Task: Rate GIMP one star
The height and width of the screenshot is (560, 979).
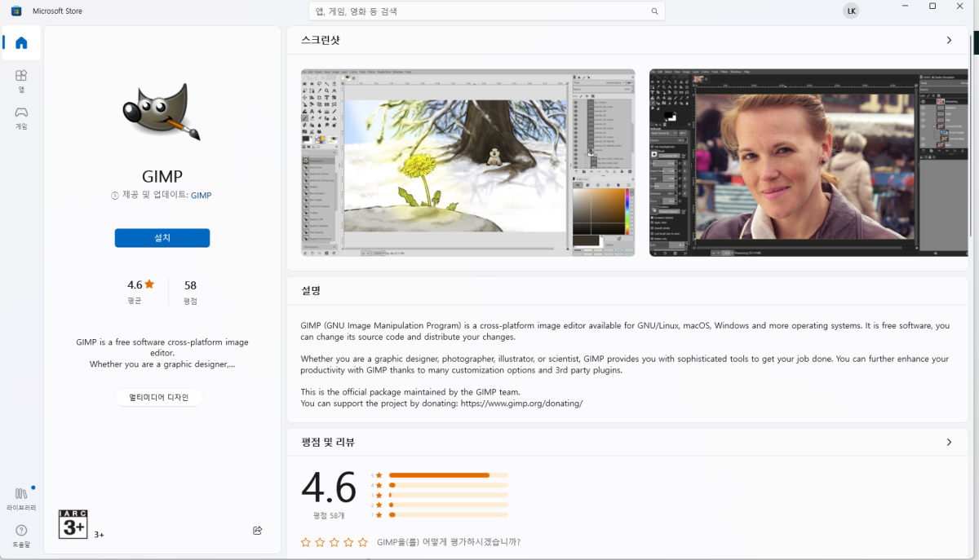Action: 305,542
